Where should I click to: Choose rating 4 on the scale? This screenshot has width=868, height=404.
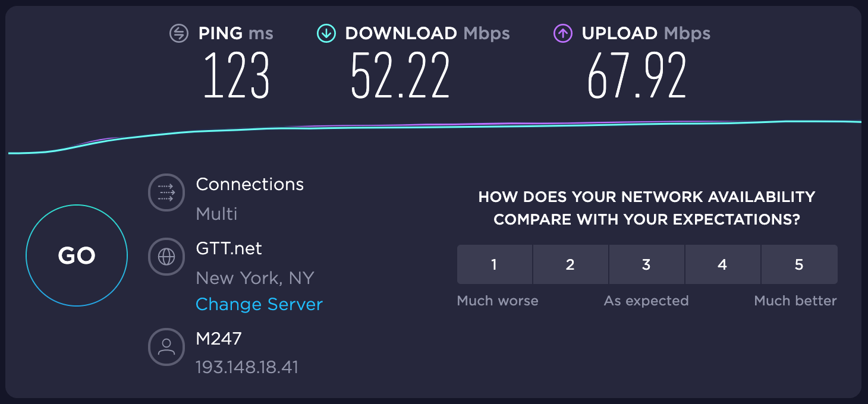(722, 264)
